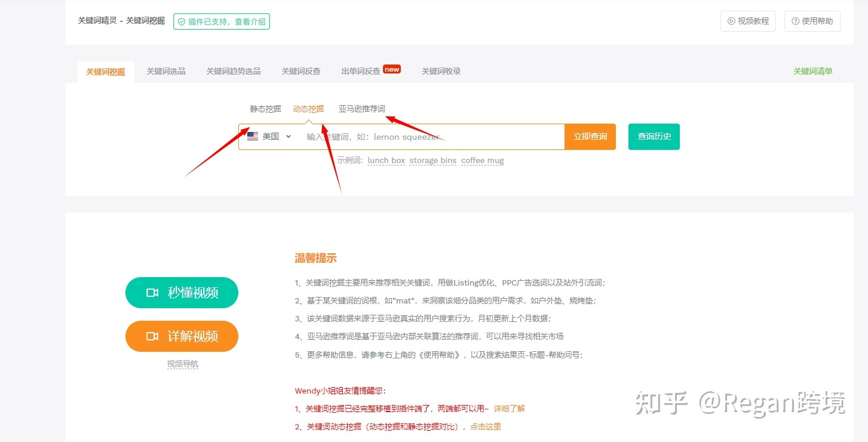The height and width of the screenshot is (442, 868).
Task: Click the 详解视频 camera icon button
Action: click(x=154, y=336)
